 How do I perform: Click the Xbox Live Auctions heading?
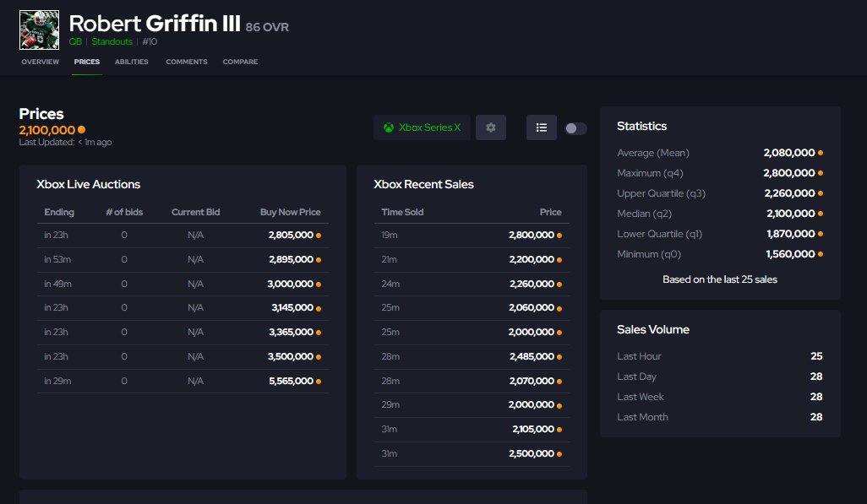point(89,185)
